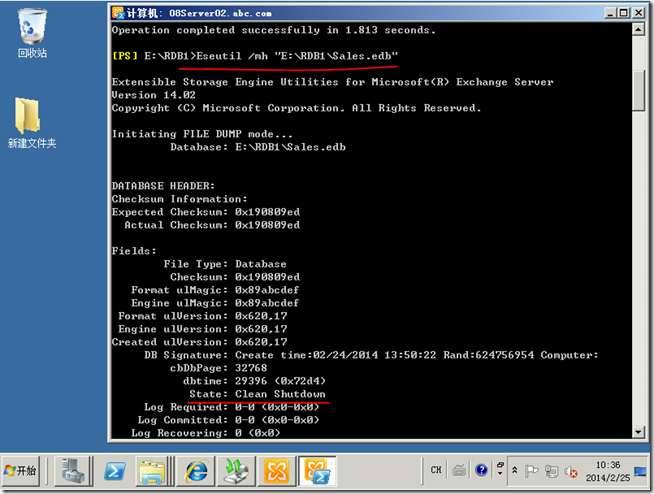Image resolution: width=654 pixels, height=494 pixels.
Task: Open Server Manager from the taskbar
Action: click(73, 471)
